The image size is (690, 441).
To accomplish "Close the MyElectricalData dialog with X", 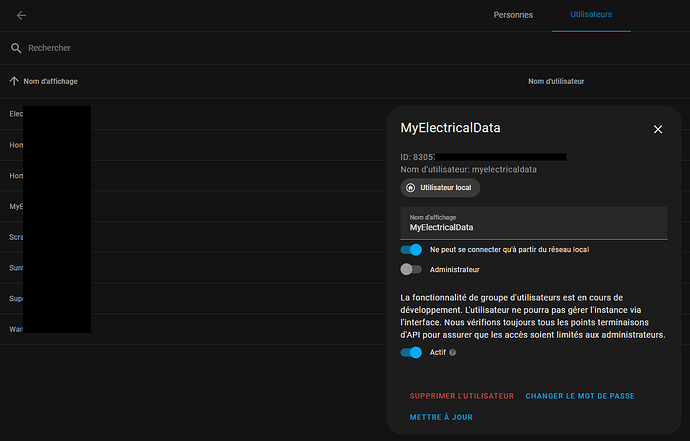I will [657, 129].
